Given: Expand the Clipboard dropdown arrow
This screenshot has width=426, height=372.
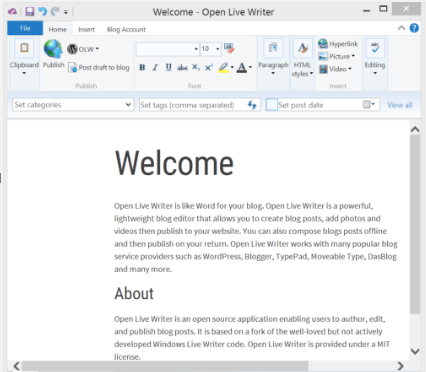Looking at the screenshot, I should [x=24, y=73].
